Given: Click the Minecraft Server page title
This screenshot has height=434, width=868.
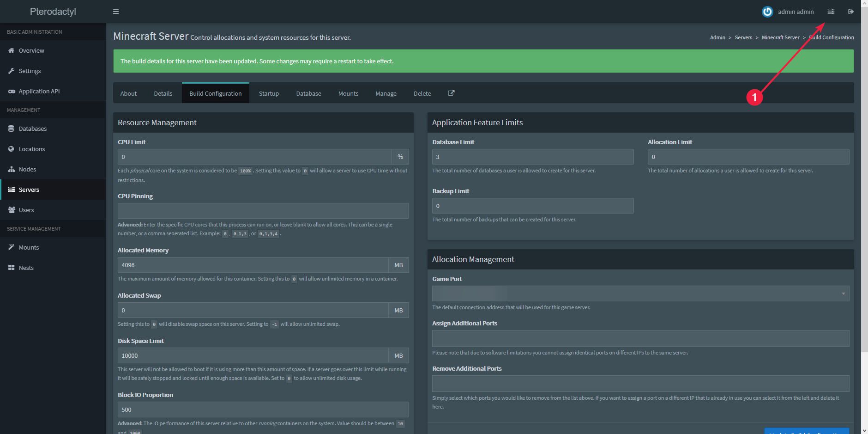Looking at the screenshot, I should [x=151, y=36].
